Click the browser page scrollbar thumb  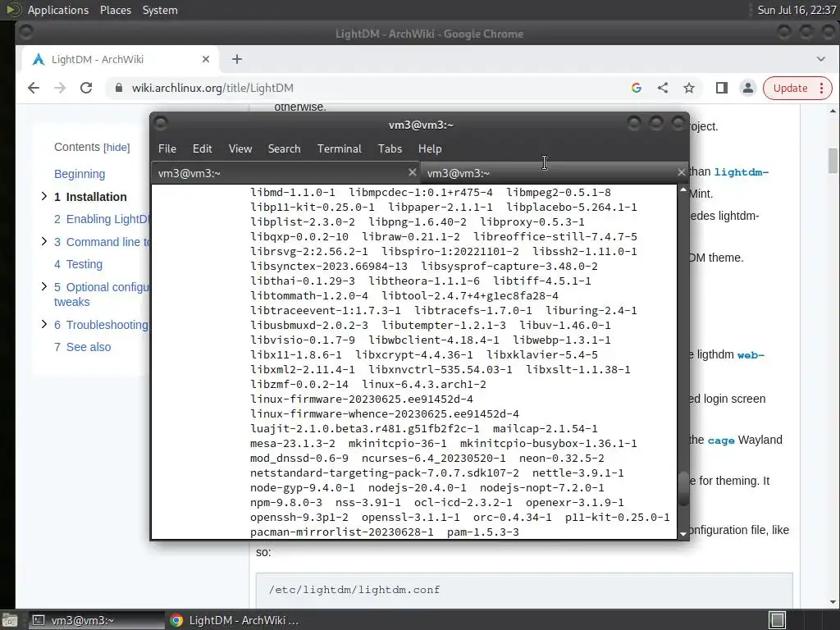pos(833,161)
